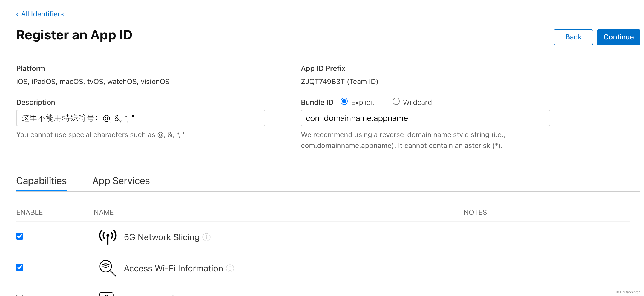Click the com.domainname.appname Bundle ID field
Viewport: 644px width, 296px height.
tap(425, 118)
